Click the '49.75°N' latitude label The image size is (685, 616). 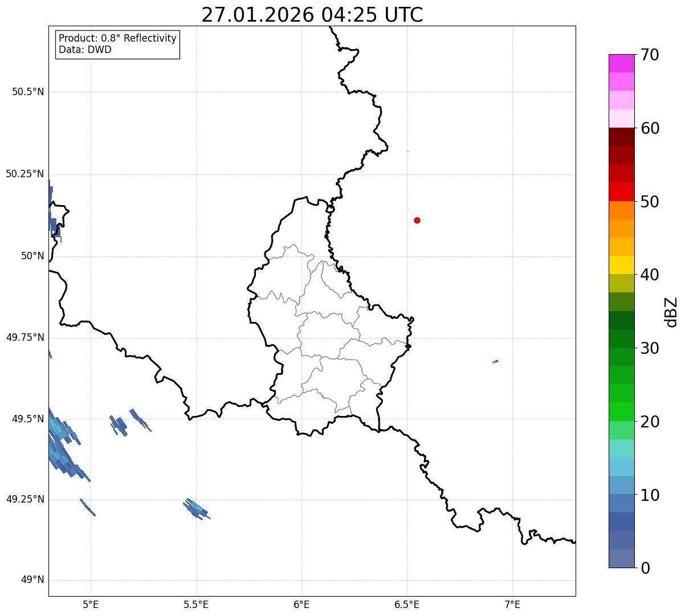coord(25,337)
